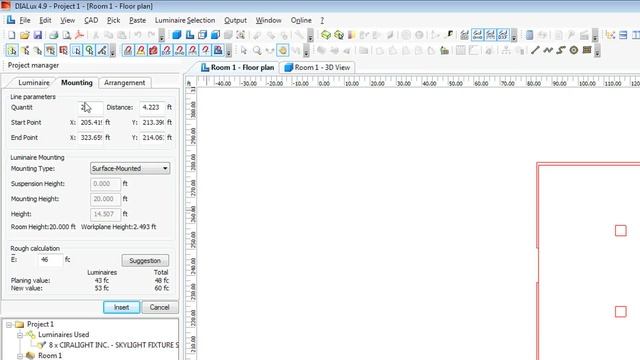Click the Cancel button
This screenshot has height=360, width=640.
pyautogui.click(x=159, y=307)
